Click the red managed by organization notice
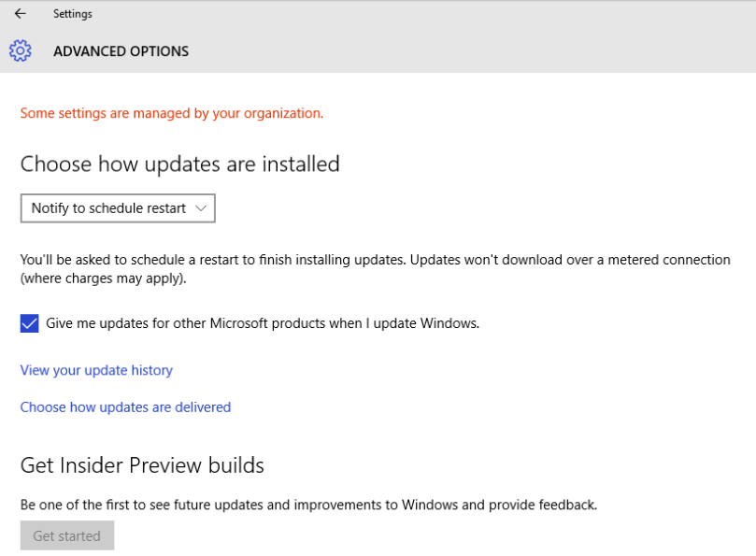 coord(172,113)
